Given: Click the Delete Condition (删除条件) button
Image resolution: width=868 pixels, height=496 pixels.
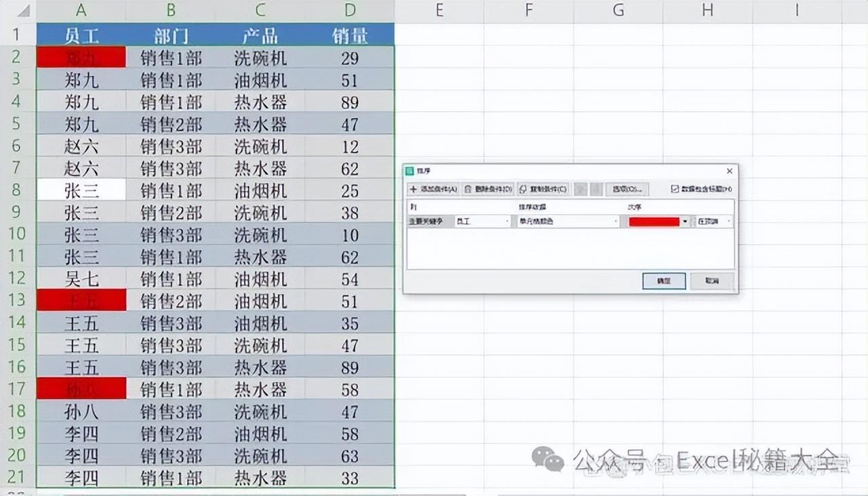Looking at the screenshot, I should pyautogui.click(x=488, y=189).
